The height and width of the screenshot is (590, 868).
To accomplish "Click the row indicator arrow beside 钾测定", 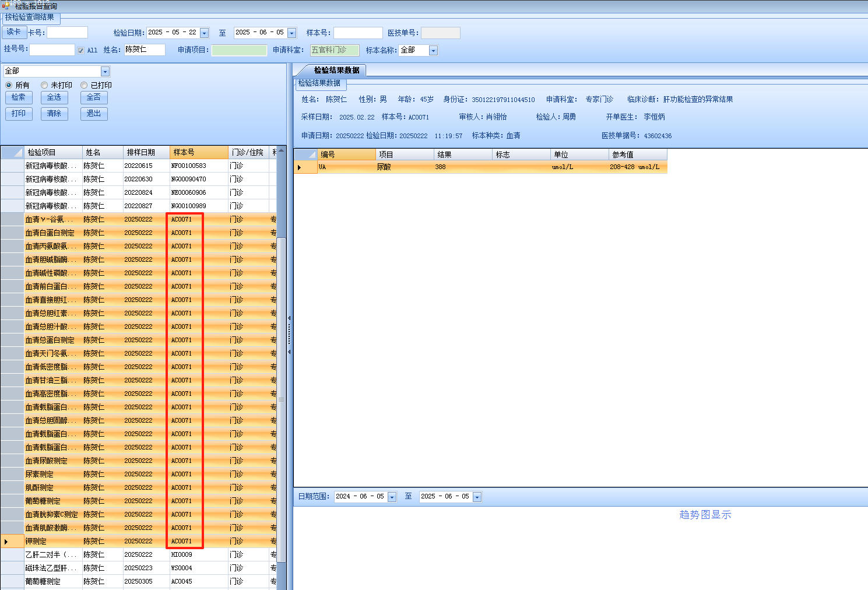I will tap(6, 542).
